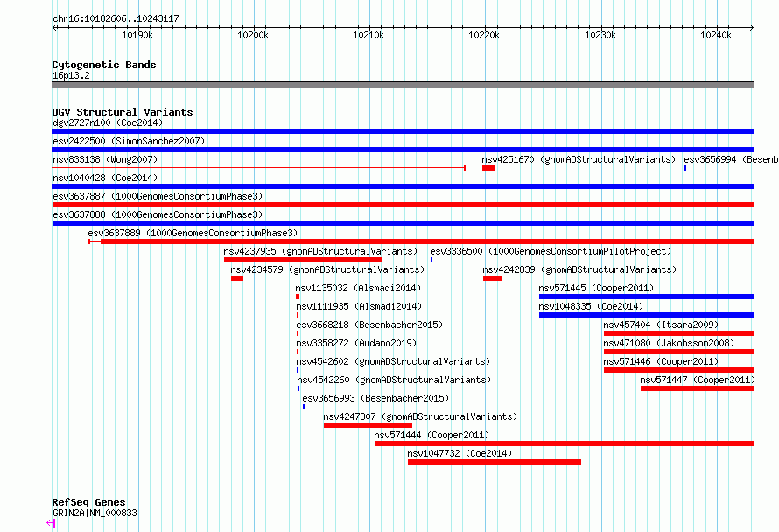Click the RefSeq Genes track title
Viewport: 779px width, 532px height.
coord(88,502)
